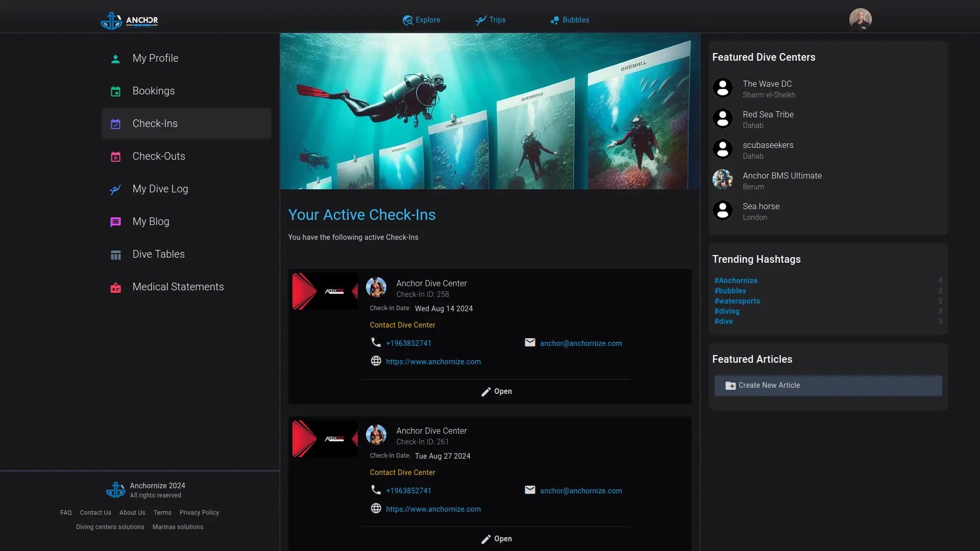The image size is (980, 551).
Task: Open the FAQ page from the footer
Action: tap(65, 512)
